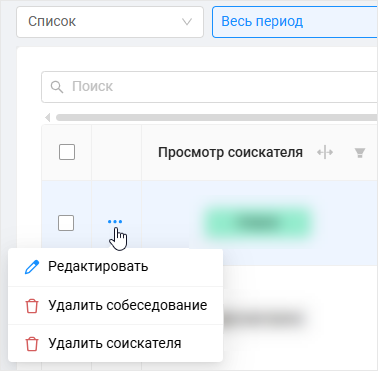Open the three-dots row actions menu

click(x=115, y=222)
